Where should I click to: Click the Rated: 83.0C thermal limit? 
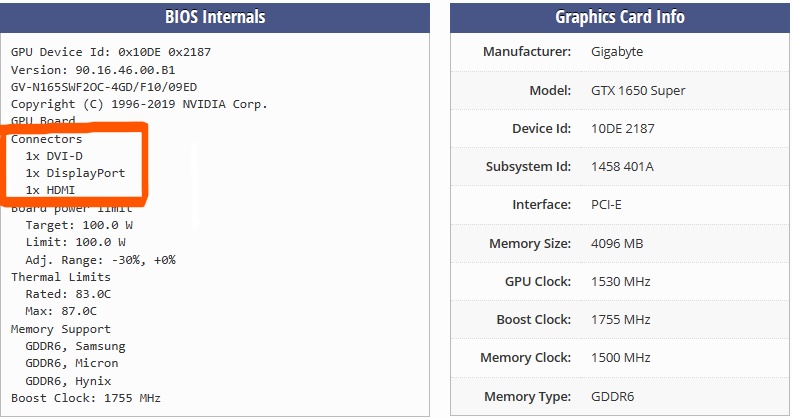(68, 294)
